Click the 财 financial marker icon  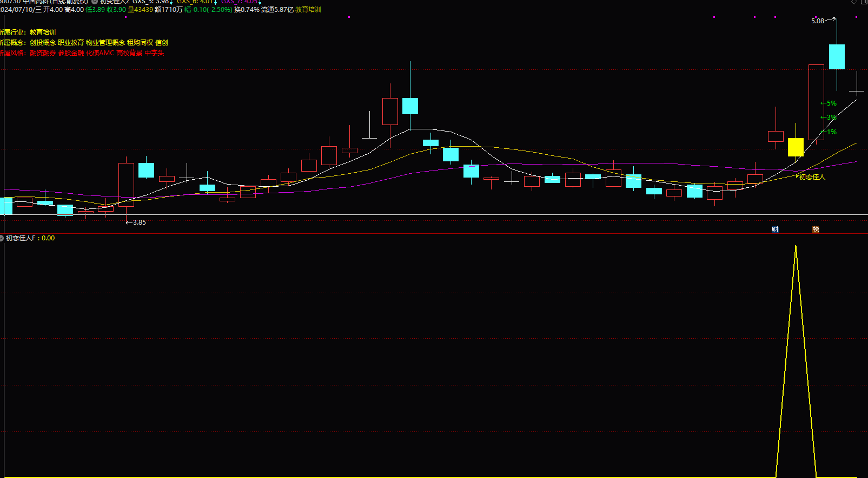click(775, 230)
